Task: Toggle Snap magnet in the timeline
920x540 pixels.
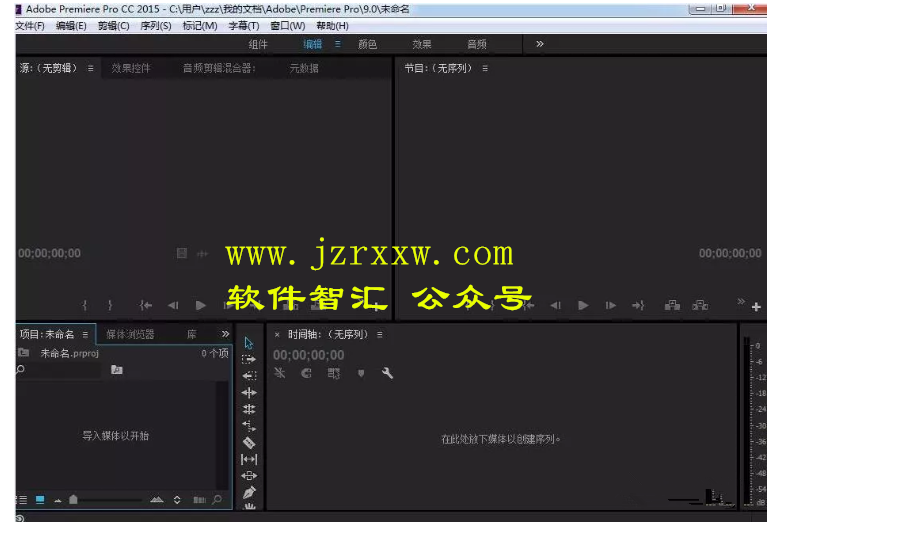Action: [306, 373]
